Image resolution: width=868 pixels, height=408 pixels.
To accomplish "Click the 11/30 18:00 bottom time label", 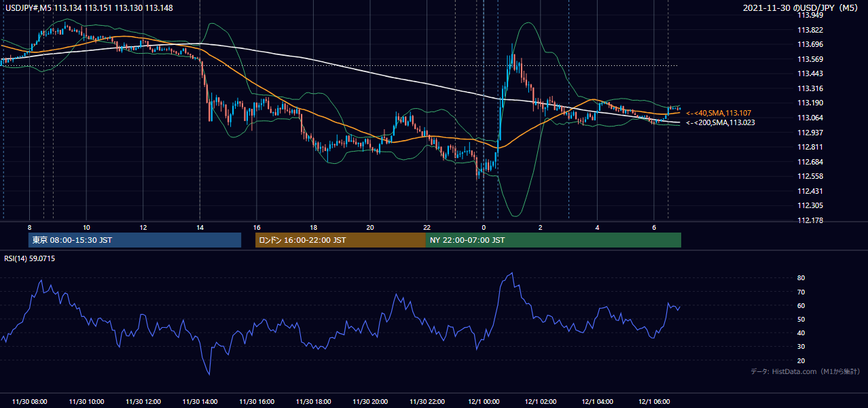I will [x=313, y=402].
